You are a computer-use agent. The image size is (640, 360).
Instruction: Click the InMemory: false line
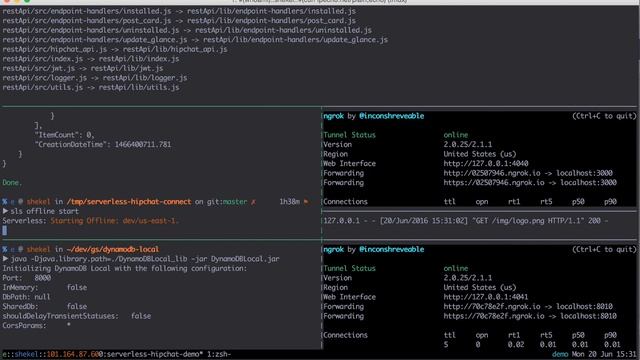point(44,287)
